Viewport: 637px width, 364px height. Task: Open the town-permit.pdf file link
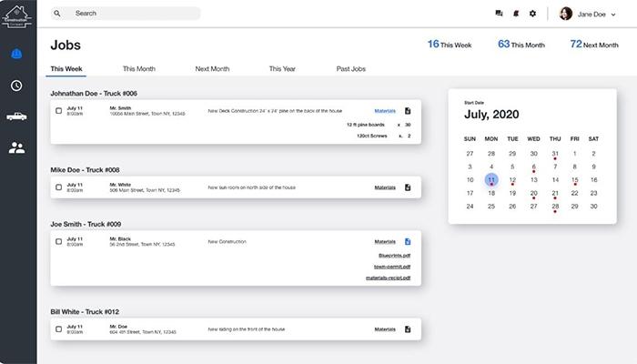[392, 267]
